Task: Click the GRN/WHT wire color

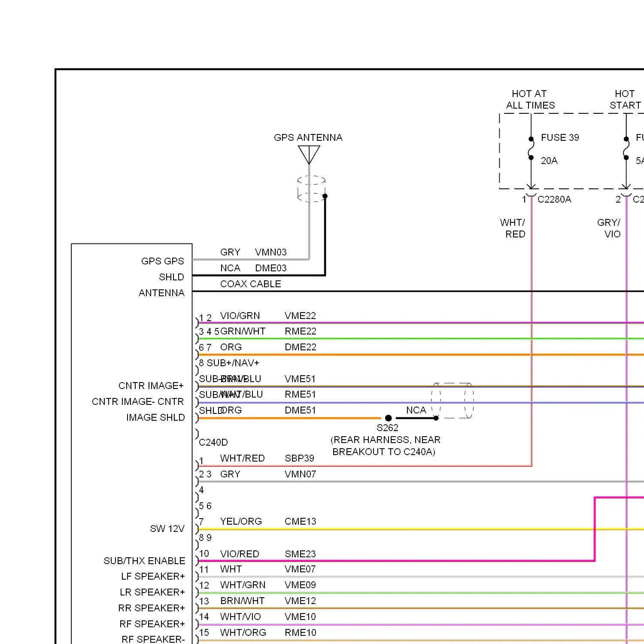Action: pyautogui.click(x=243, y=331)
